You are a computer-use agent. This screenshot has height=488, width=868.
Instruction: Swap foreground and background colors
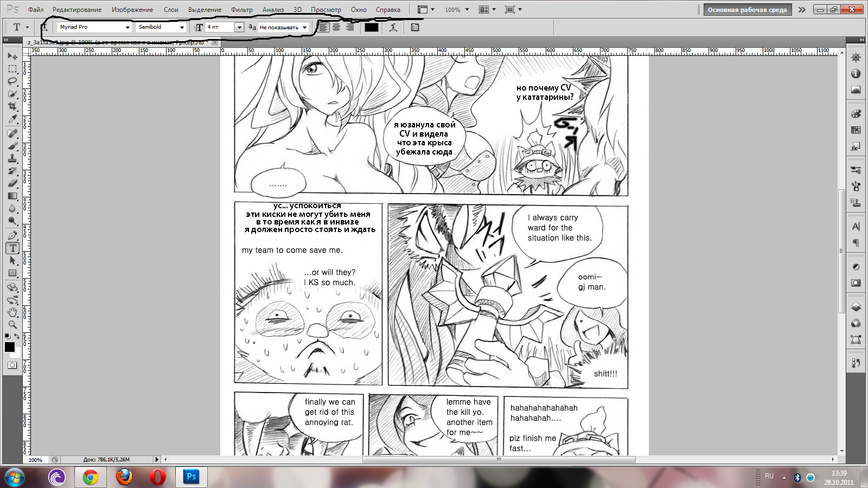pos(17,336)
